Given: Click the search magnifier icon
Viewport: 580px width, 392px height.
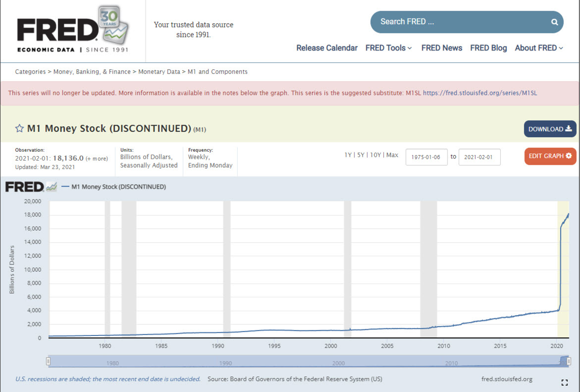Looking at the screenshot, I should (554, 22).
